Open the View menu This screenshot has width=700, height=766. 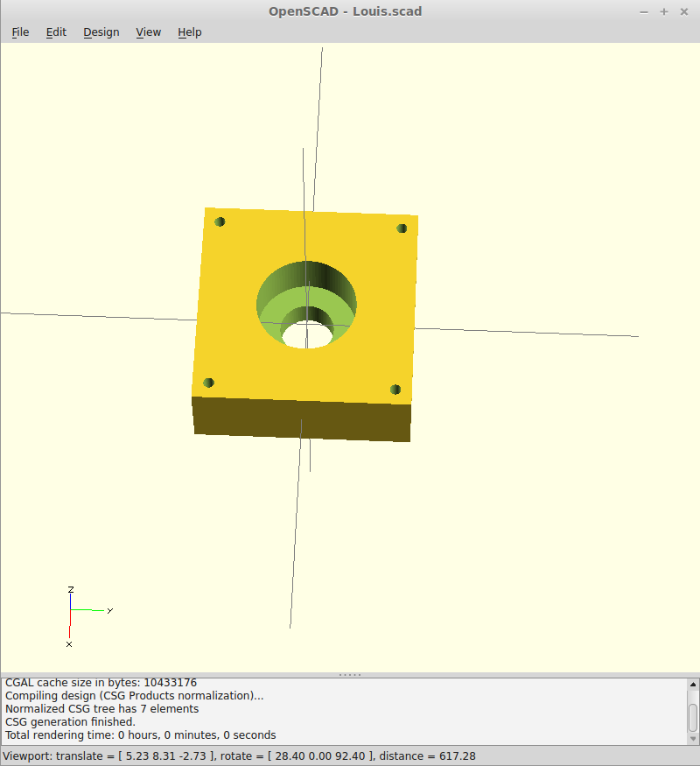[x=149, y=32]
